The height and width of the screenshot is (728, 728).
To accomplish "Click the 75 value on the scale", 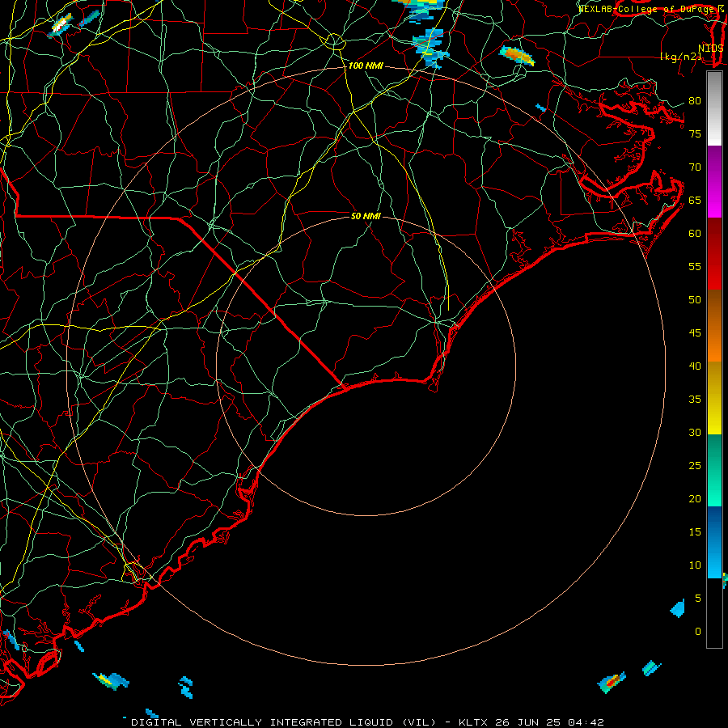I will tap(695, 133).
